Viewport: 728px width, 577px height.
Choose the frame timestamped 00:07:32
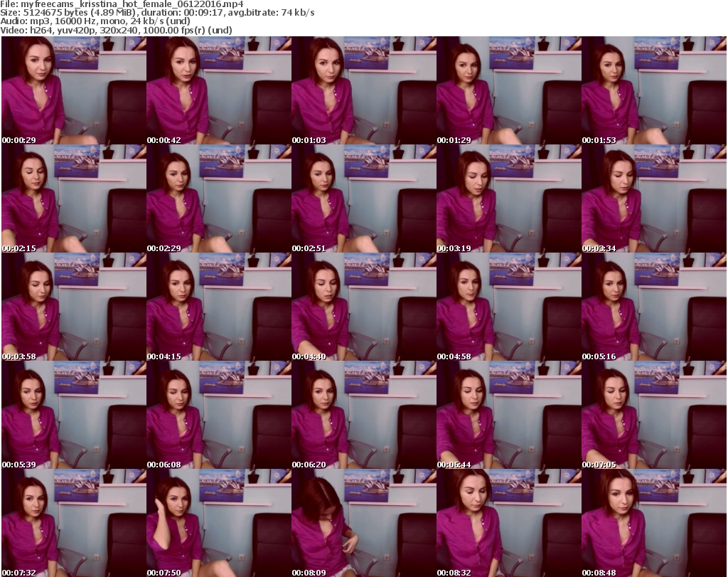point(74,523)
